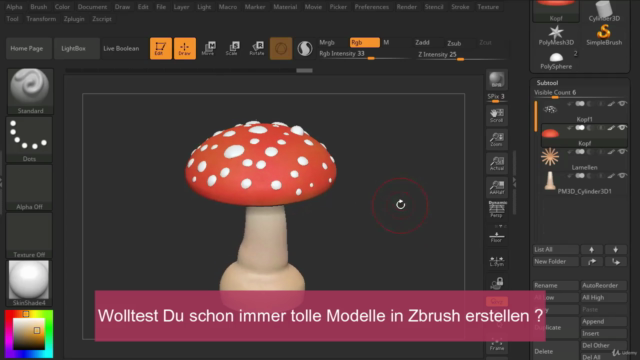640x360 pixels.
Task: Move subtool up with the arrow
Action: click(591, 249)
